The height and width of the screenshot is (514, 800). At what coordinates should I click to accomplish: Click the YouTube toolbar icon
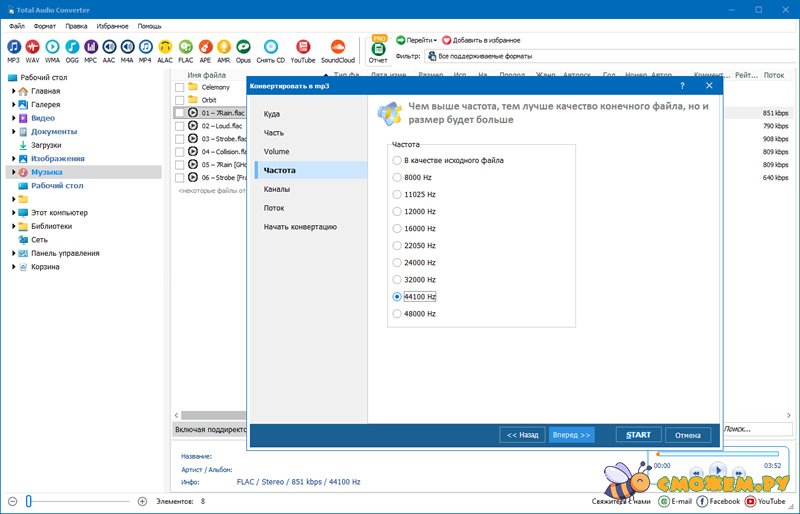tap(303, 48)
